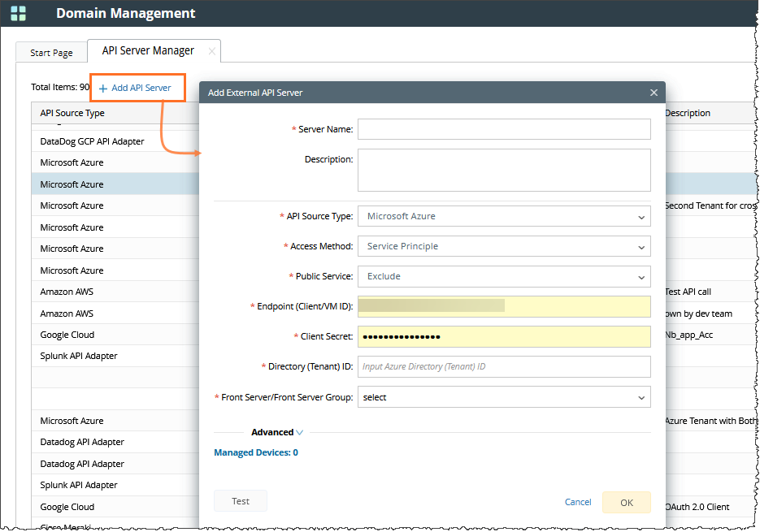Select the DataDog GCP API Adapter row
This screenshot has height=532, width=760.
(x=92, y=141)
